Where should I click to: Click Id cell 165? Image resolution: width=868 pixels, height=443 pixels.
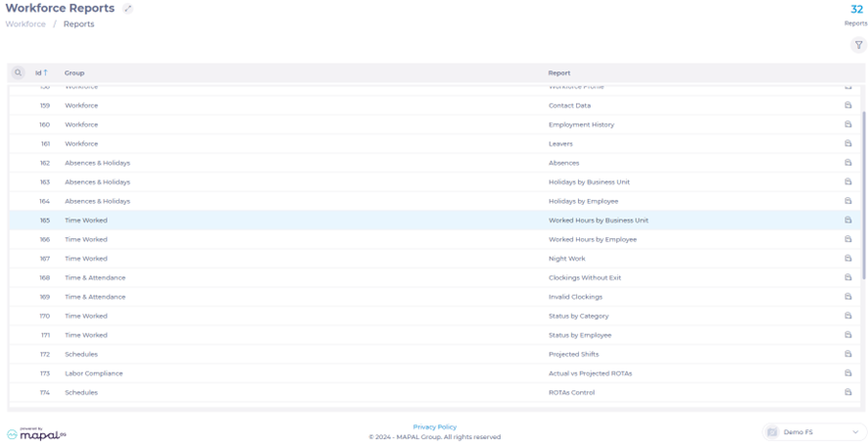45,220
